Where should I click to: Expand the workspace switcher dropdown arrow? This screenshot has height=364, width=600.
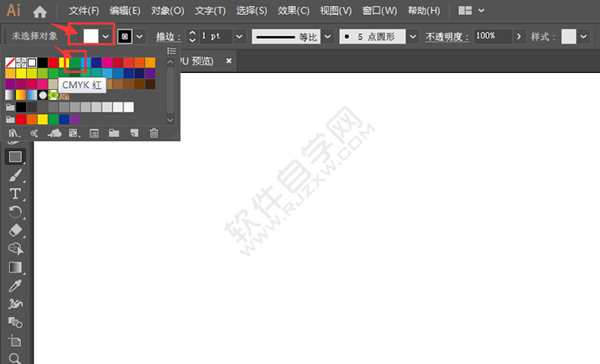[x=482, y=11]
